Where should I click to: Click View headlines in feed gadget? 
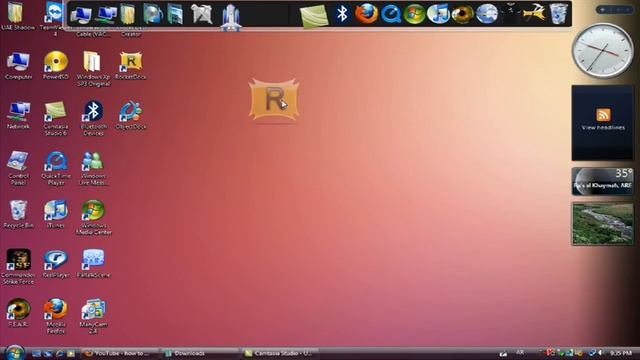[603, 127]
